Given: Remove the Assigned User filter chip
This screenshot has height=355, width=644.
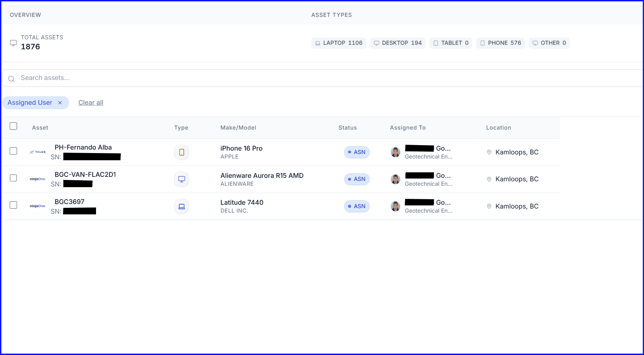Looking at the screenshot, I should (x=60, y=103).
